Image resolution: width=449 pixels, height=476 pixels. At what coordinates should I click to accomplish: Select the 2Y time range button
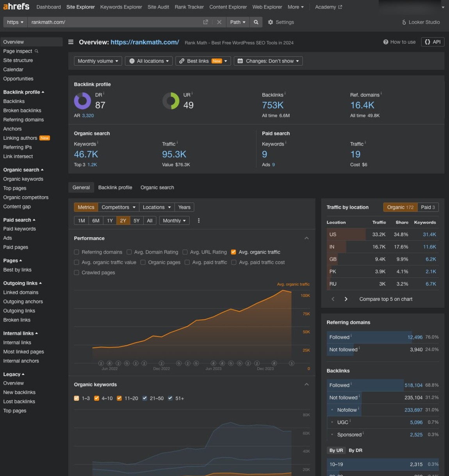(123, 220)
